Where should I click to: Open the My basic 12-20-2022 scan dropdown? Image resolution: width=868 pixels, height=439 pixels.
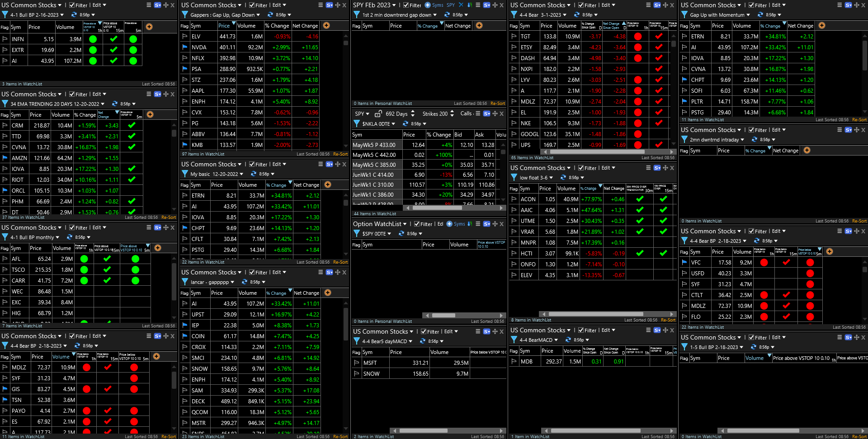pyautogui.click(x=241, y=174)
